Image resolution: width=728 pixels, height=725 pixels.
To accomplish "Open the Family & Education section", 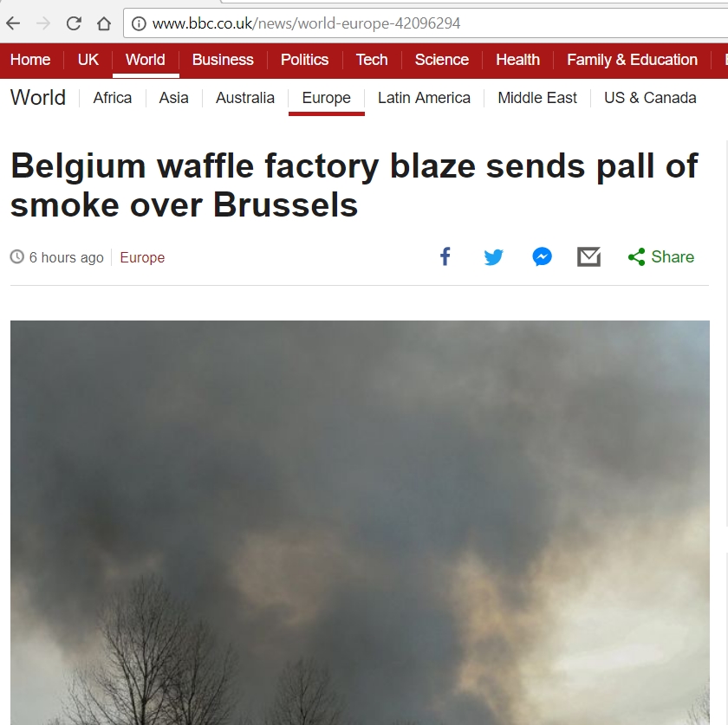I will click(x=632, y=60).
